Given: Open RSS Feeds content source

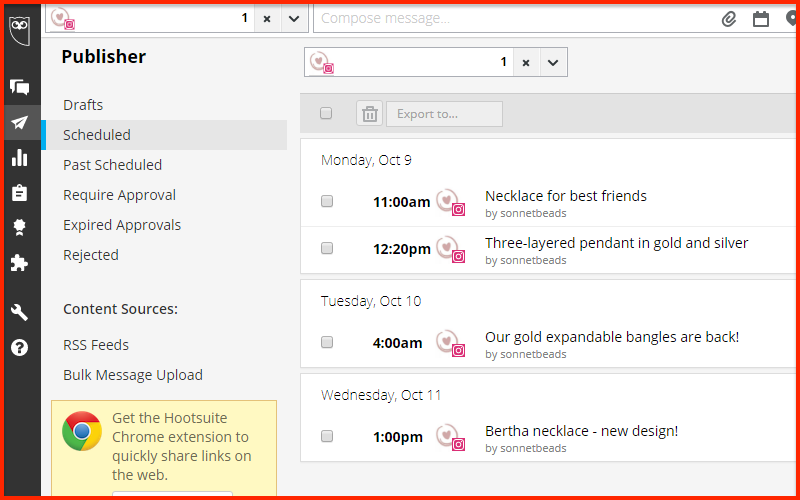Looking at the screenshot, I should pos(96,345).
